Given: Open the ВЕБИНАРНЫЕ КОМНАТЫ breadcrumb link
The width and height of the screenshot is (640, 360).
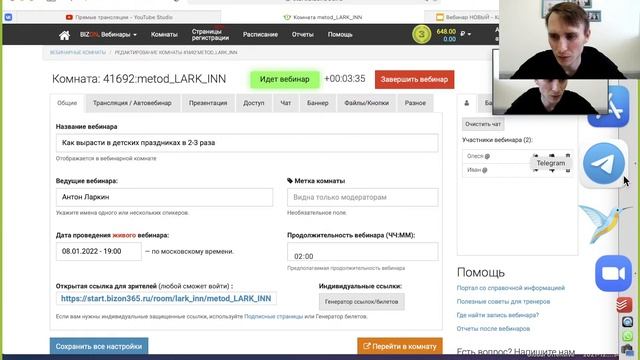Looking at the screenshot, I should pyautogui.click(x=78, y=53).
